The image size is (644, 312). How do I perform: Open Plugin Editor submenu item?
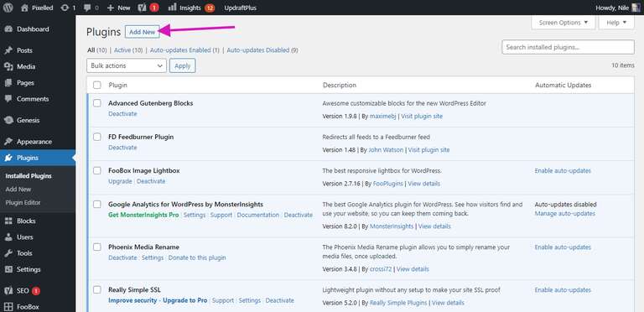[23, 202]
